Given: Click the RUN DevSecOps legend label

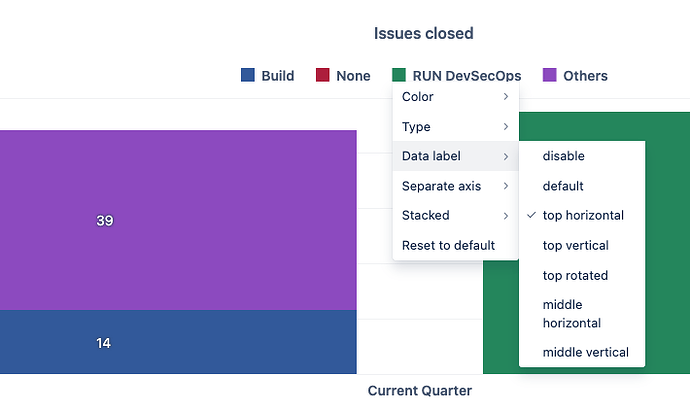Looking at the screenshot, I should 467,76.
